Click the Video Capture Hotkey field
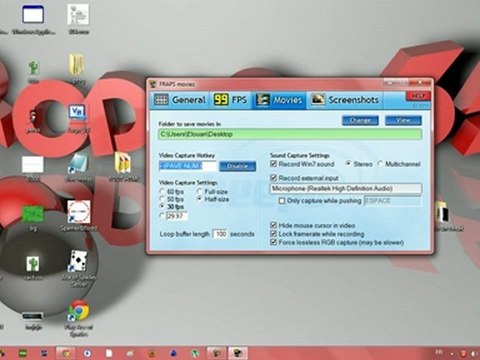Viewport: 480px width, 360px height. pyautogui.click(x=188, y=166)
